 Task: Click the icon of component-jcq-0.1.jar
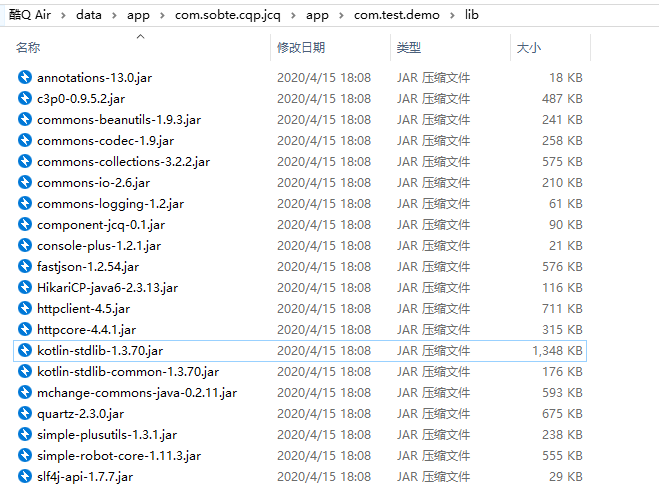25,225
